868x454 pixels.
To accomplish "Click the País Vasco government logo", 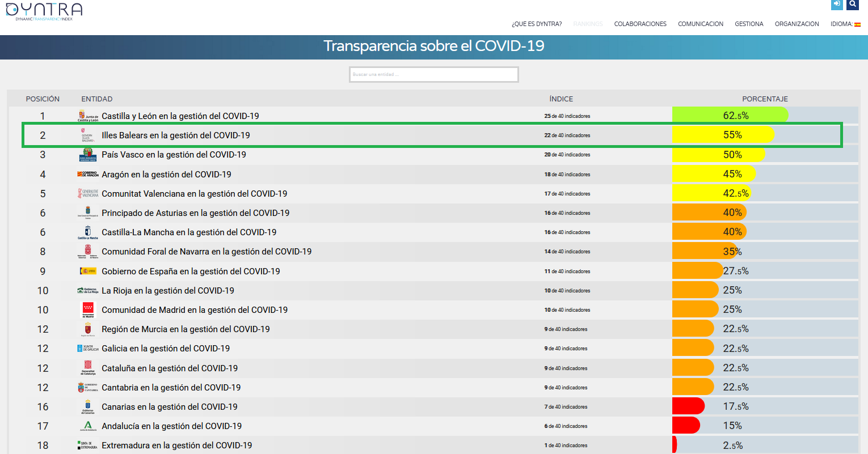I will (x=88, y=155).
